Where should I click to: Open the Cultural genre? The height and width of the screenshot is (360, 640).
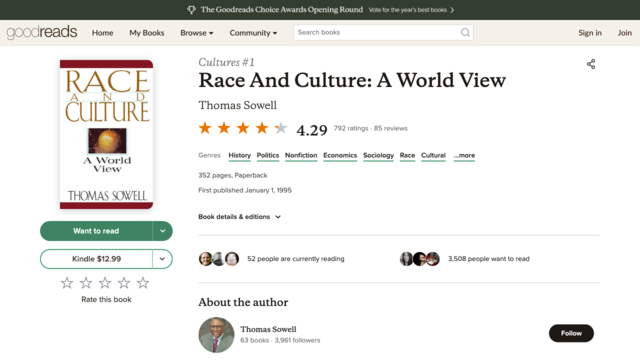point(433,156)
